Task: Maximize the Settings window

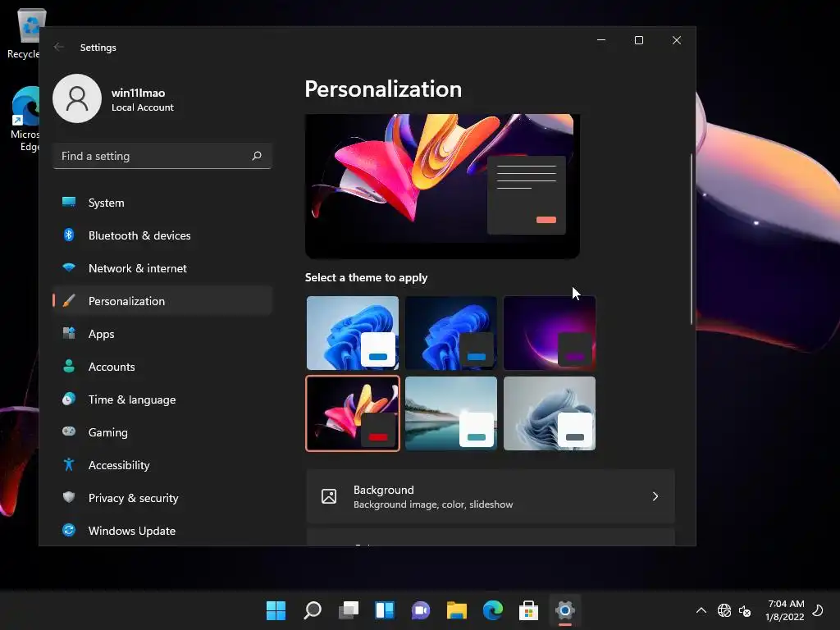Action: pyautogui.click(x=638, y=40)
